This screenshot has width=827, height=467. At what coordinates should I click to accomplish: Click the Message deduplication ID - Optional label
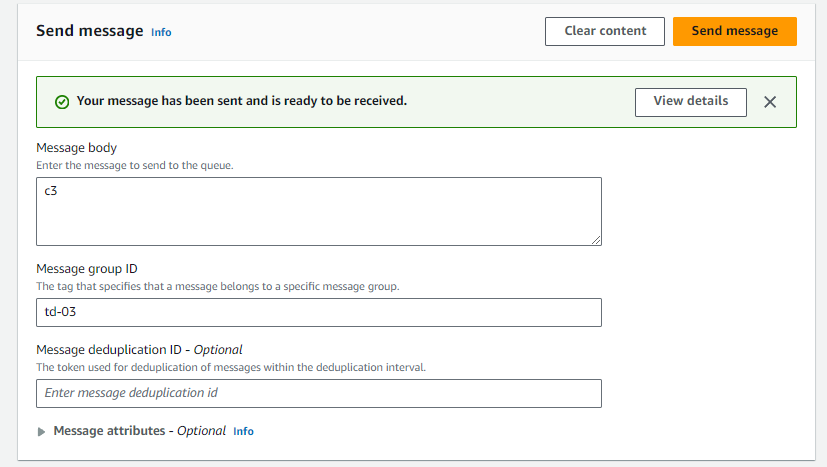tap(139, 350)
